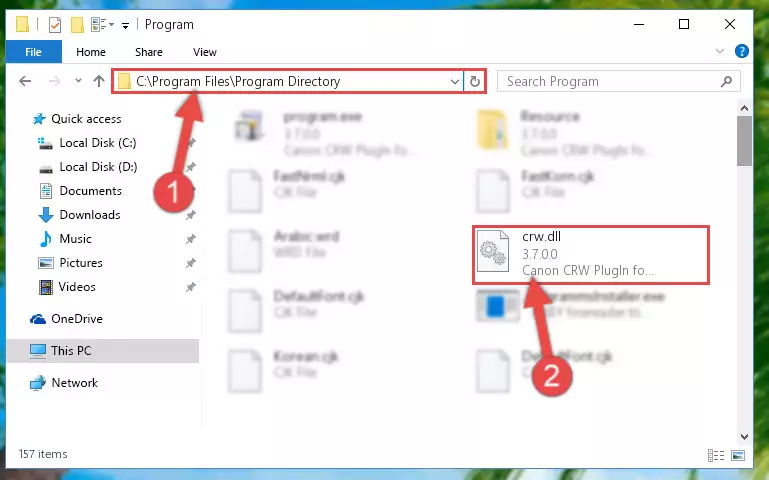
Task: Open Music in the sidebar
Action: (x=75, y=239)
